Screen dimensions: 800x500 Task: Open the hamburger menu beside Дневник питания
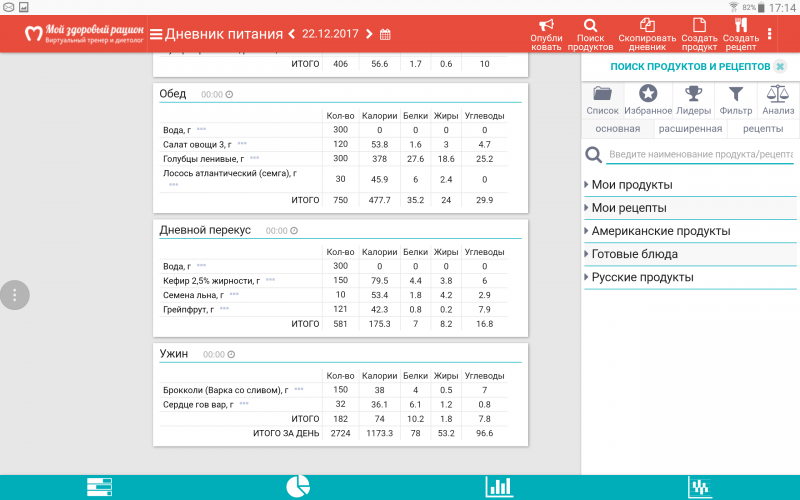tap(156, 34)
